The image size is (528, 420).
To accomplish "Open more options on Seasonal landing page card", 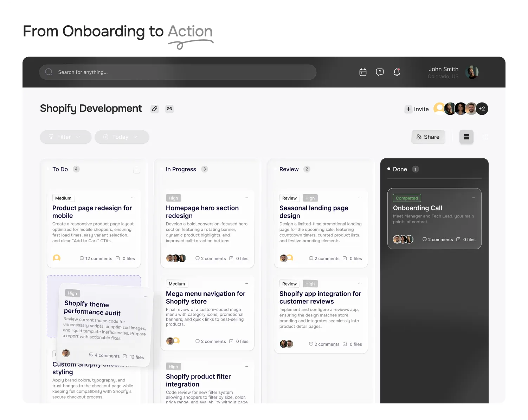I will [x=360, y=198].
